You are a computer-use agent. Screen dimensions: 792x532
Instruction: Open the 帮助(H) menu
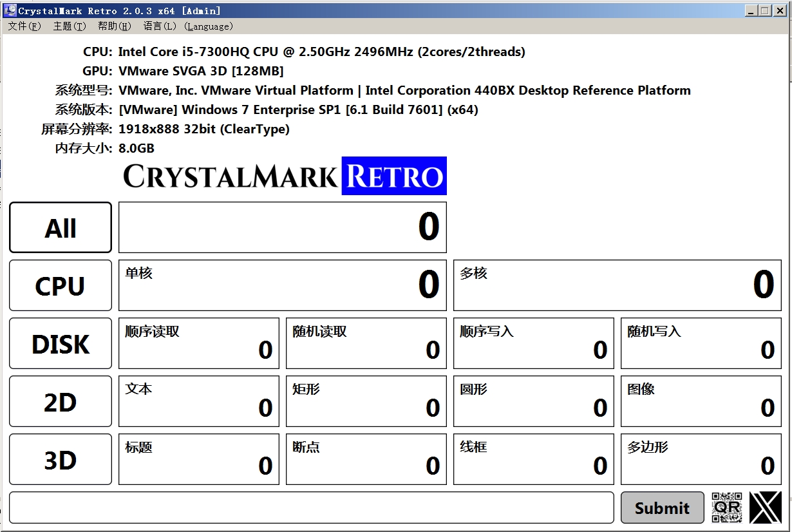pos(115,26)
